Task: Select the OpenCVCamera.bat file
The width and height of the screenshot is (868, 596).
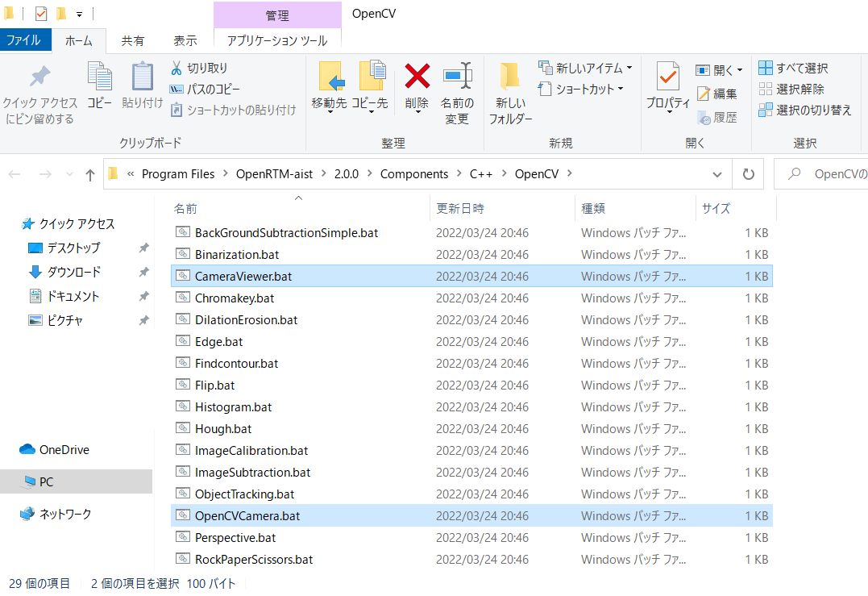Action: tap(471, 515)
